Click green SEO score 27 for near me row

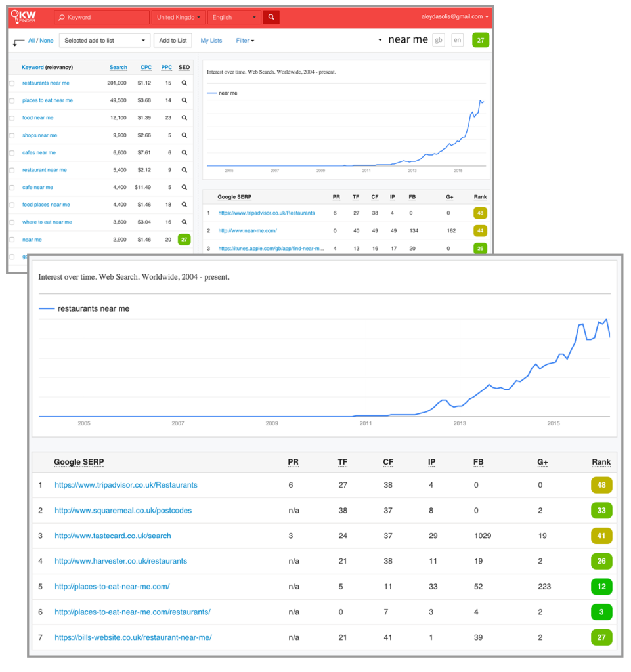pyautogui.click(x=185, y=240)
